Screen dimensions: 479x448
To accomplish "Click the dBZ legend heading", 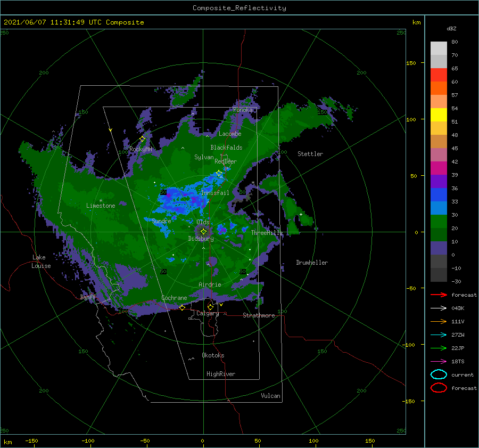I will (x=451, y=28).
